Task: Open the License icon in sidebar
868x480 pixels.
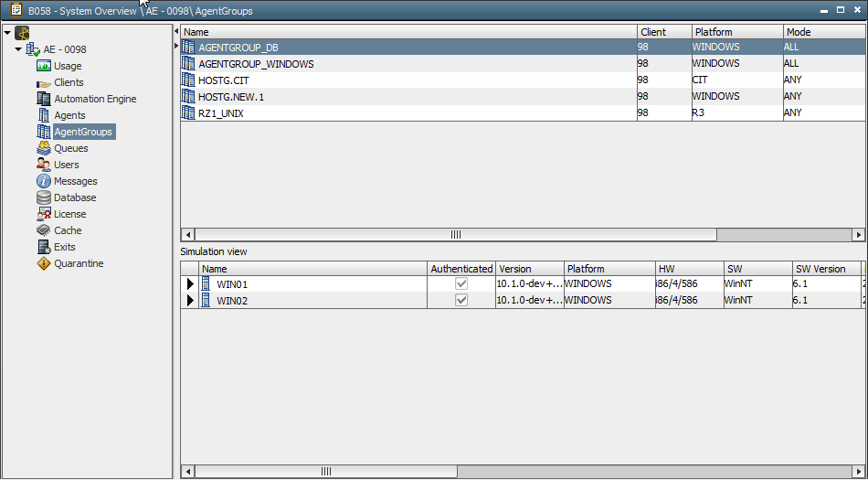Action: 44,214
